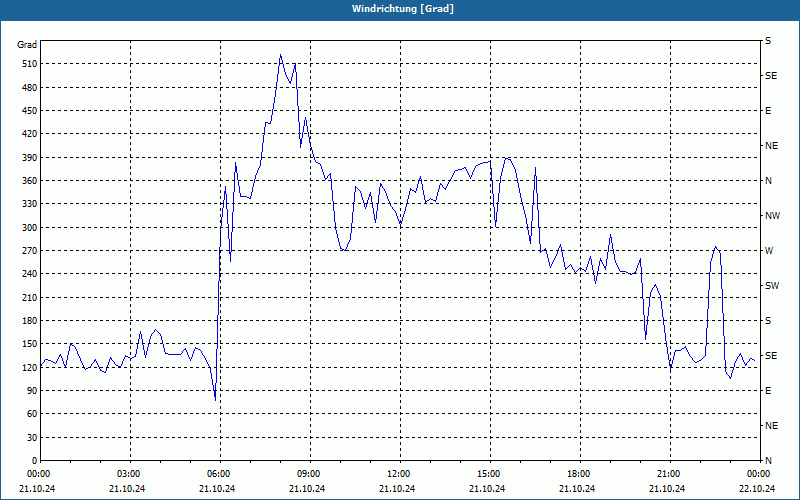Click the 0 degree axis label
This screenshot has width=800, height=500.
pyautogui.click(x=34, y=461)
